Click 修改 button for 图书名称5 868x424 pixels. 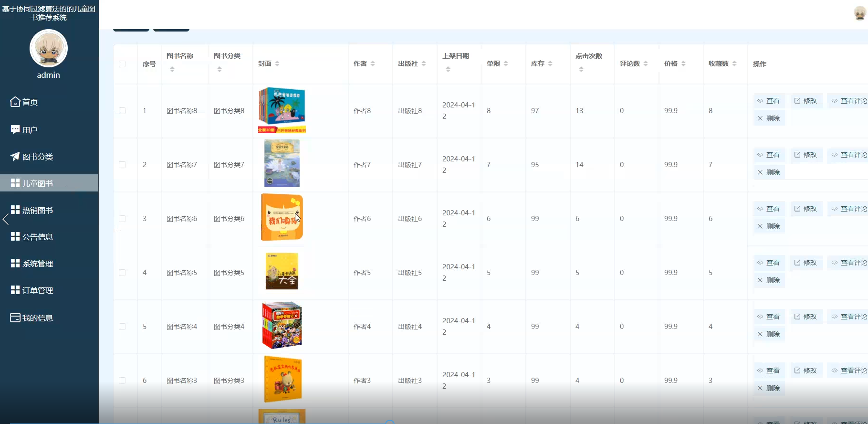tap(806, 263)
